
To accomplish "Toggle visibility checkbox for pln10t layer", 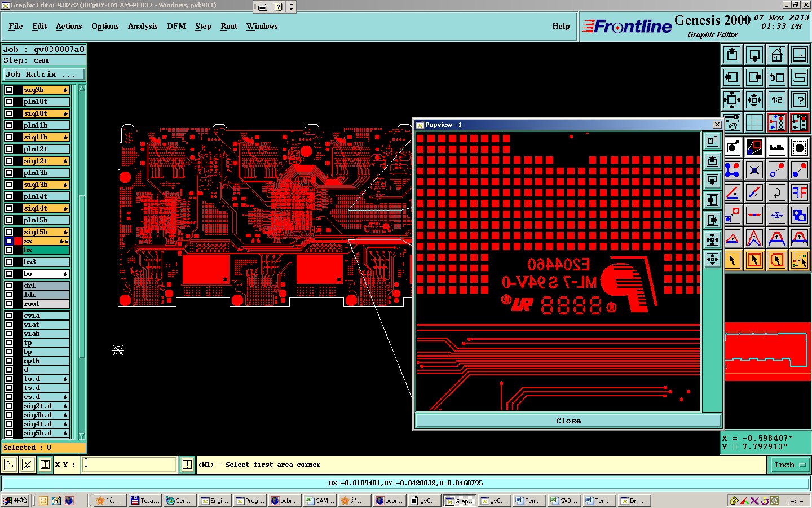I will coord(9,102).
